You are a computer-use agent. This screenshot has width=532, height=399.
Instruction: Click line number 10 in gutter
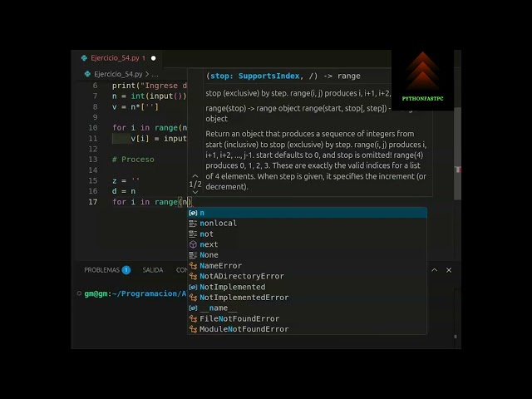click(93, 127)
